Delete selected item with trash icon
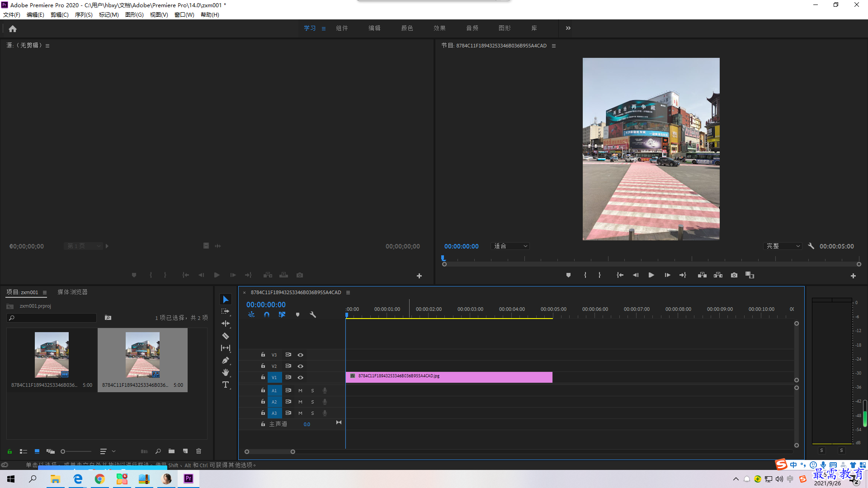868x488 pixels. pos(198,451)
